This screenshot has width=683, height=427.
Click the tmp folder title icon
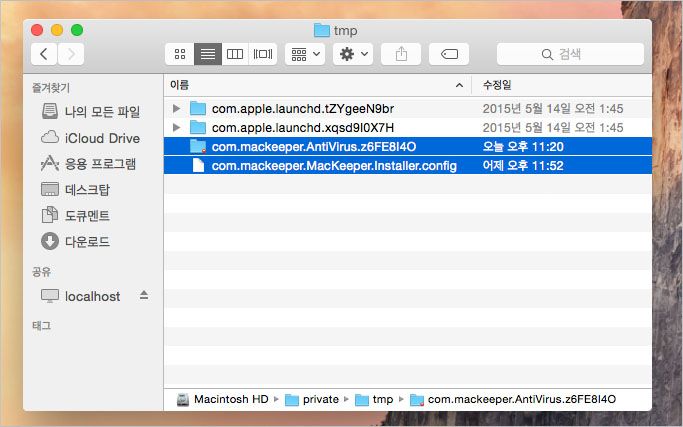click(322, 30)
